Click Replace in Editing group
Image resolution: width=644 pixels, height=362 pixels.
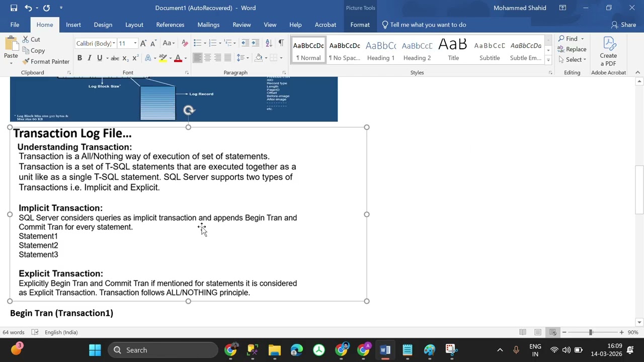coord(572,49)
